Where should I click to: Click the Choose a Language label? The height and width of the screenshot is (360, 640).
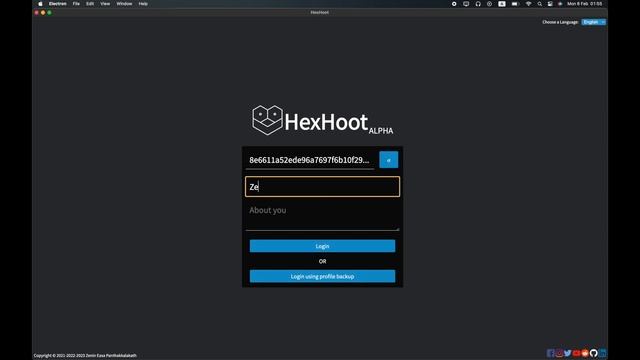coord(560,22)
